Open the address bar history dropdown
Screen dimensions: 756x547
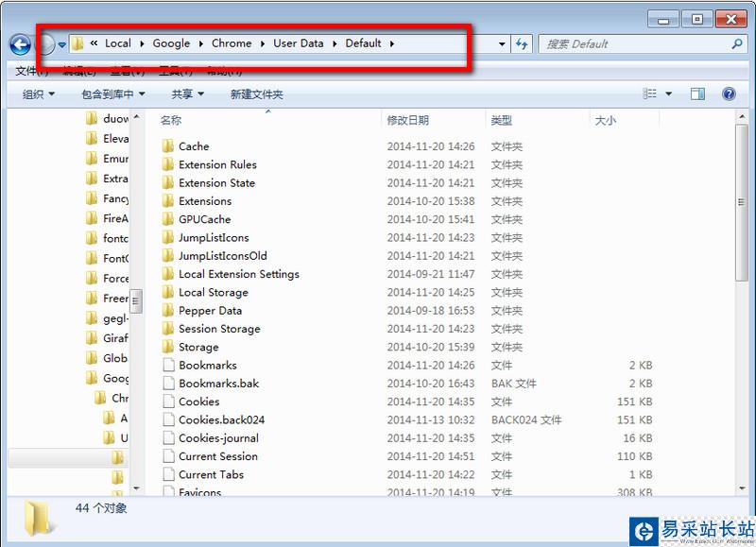coord(502,43)
